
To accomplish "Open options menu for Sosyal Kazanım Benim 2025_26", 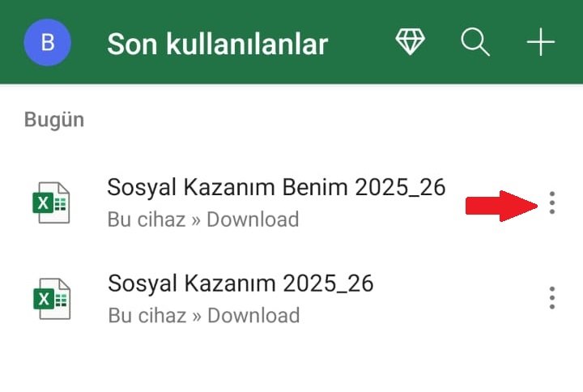I will click(x=552, y=202).
